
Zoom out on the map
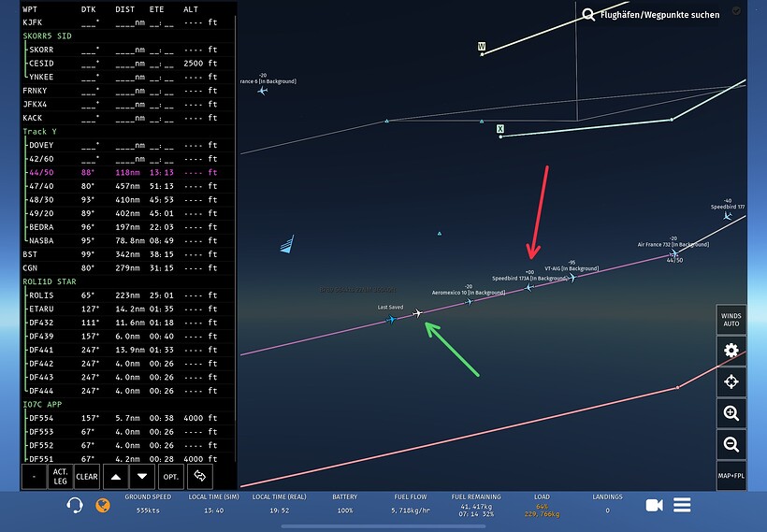point(731,444)
